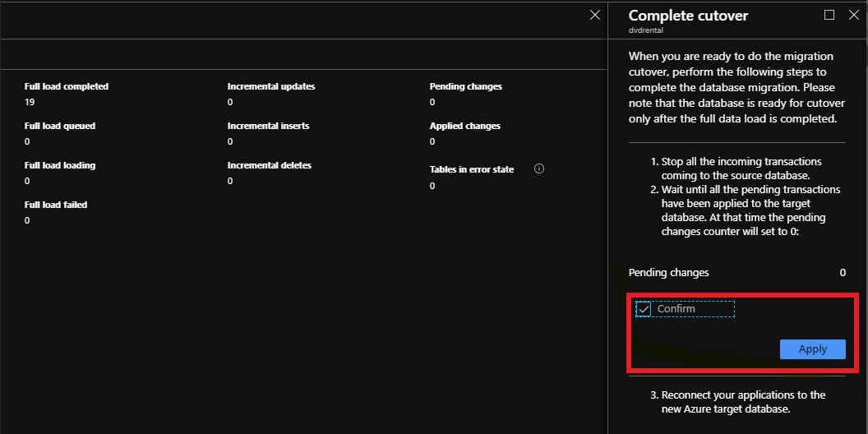Click the dvdrental database subtitle

click(x=645, y=30)
